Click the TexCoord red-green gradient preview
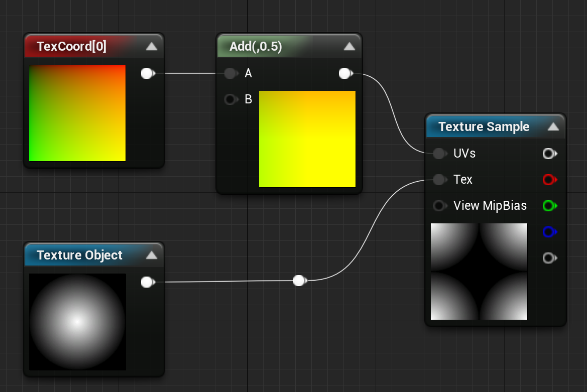Viewport: 587px width, 392px height. point(77,113)
